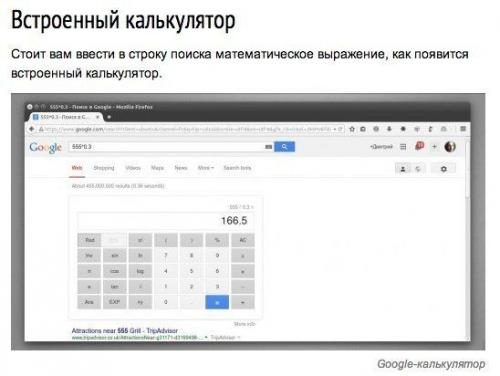This screenshot has height=376, width=500.
Task: Click the Ans calculator key
Action: (x=89, y=302)
